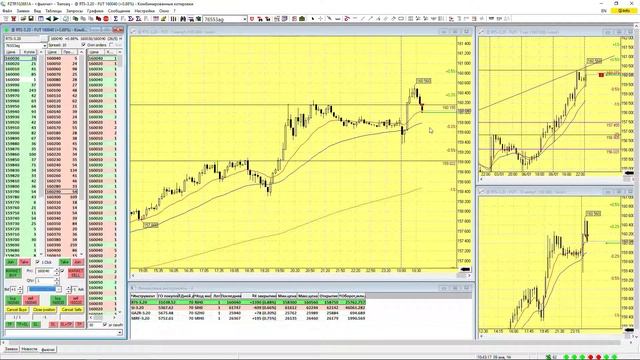Click the black right arrow toolbar icon
The height and width of the screenshot is (360, 640).
(x=56, y=19)
